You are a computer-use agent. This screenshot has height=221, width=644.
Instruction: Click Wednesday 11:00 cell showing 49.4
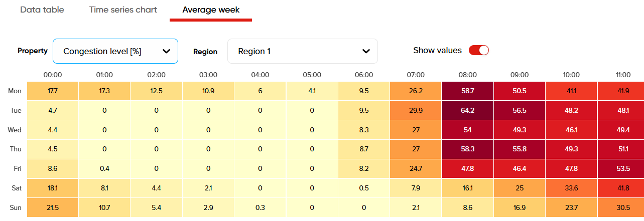(x=622, y=130)
